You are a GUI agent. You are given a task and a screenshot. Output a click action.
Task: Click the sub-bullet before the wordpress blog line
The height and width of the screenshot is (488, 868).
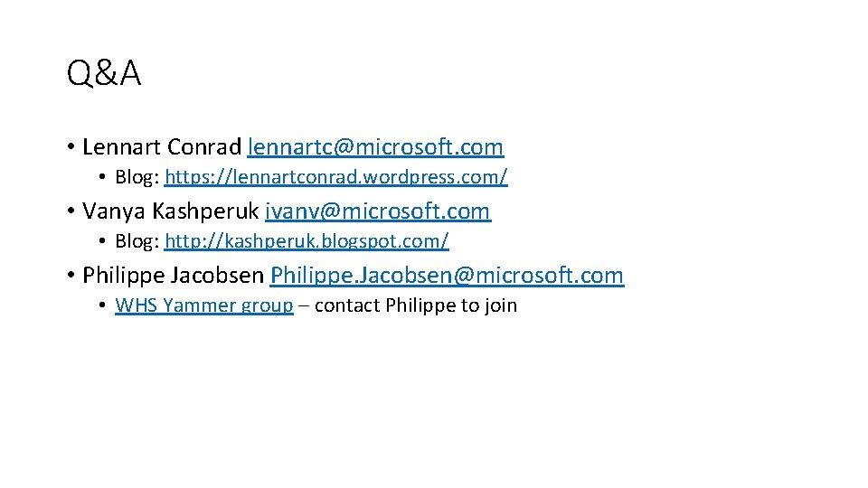tap(103, 177)
